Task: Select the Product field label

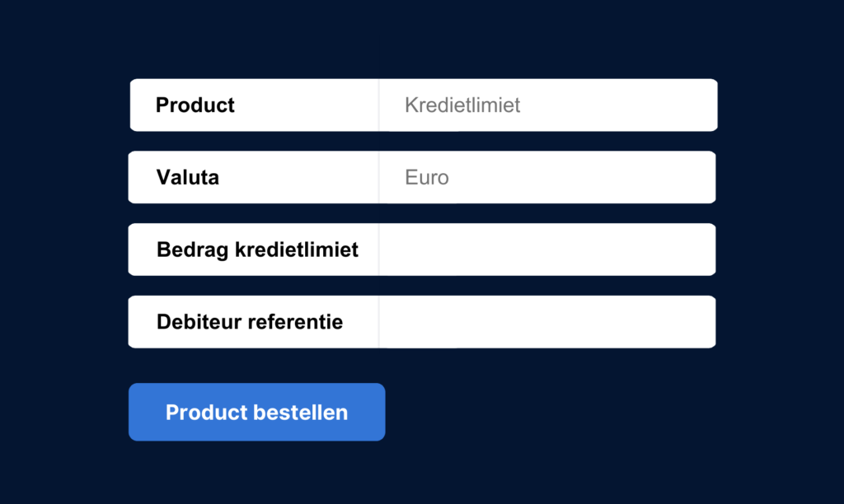Action: (x=195, y=105)
